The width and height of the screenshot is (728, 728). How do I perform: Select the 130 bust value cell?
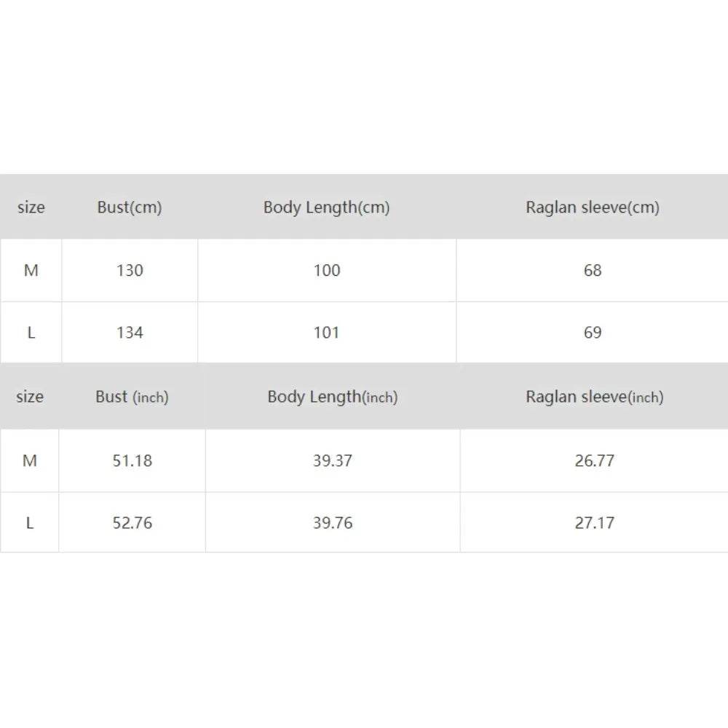[130, 271]
